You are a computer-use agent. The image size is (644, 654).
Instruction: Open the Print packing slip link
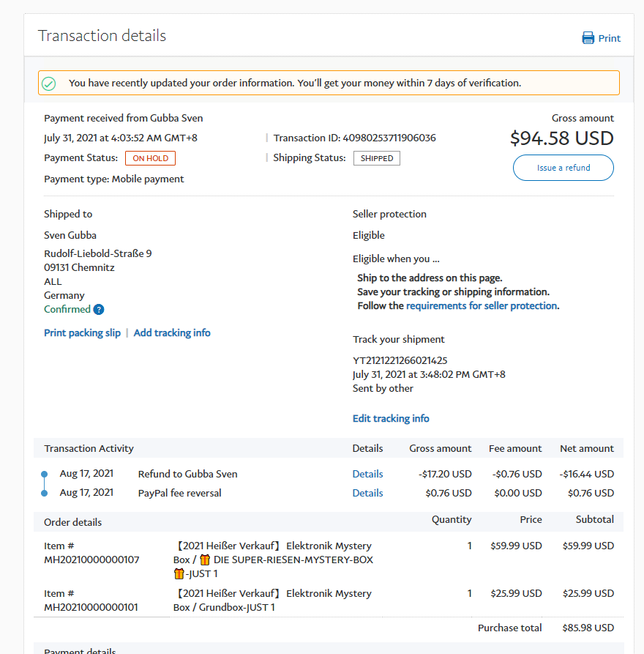click(x=82, y=332)
